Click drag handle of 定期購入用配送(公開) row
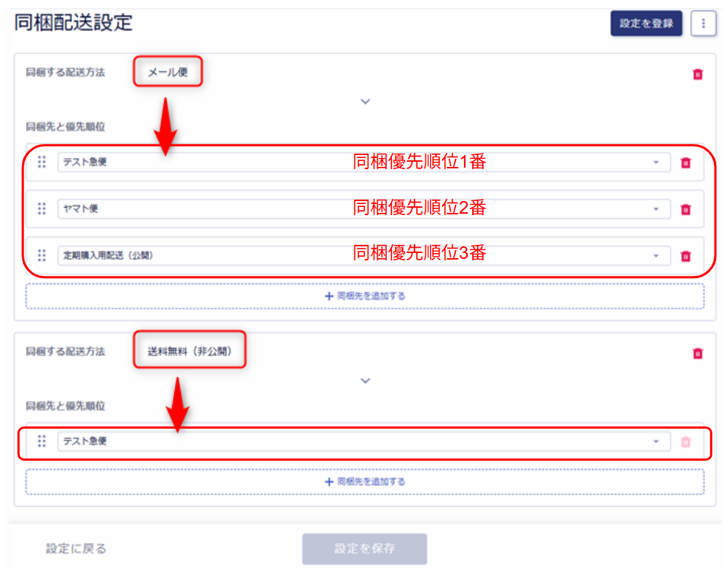Image resolution: width=728 pixels, height=572 pixels. [42, 255]
